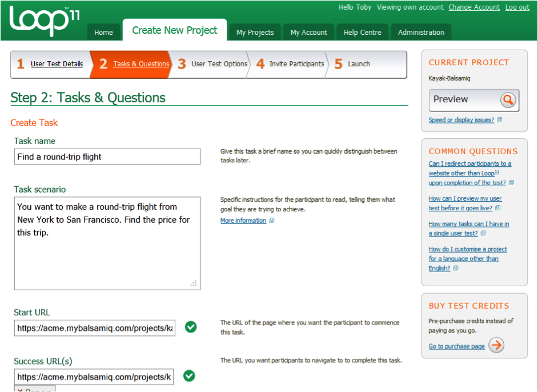
Task: Click the magnifier icon in Preview button
Action: [508, 100]
